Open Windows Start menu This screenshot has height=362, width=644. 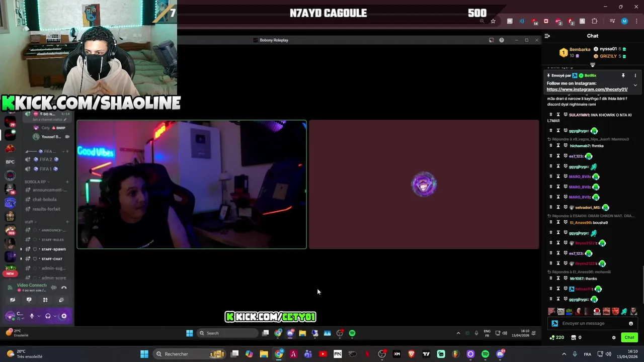click(x=144, y=354)
